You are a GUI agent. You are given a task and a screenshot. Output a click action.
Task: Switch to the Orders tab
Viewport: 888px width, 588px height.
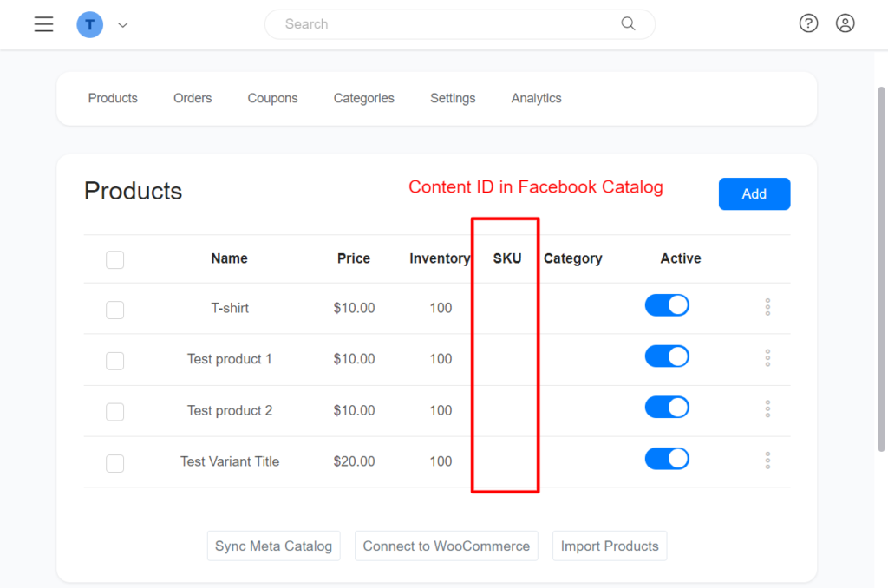pyautogui.click(x=193, y=99)
